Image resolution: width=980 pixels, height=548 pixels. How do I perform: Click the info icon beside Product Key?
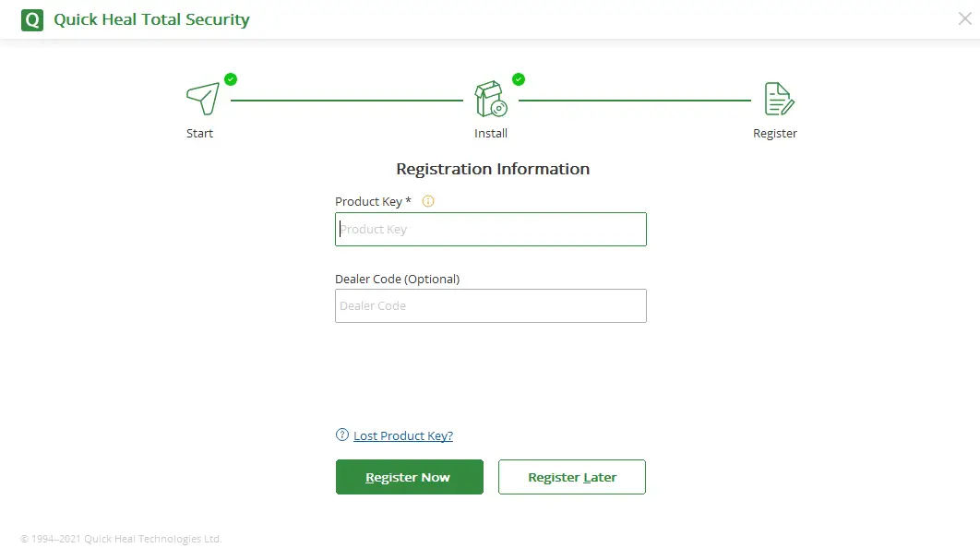(428, 201)
